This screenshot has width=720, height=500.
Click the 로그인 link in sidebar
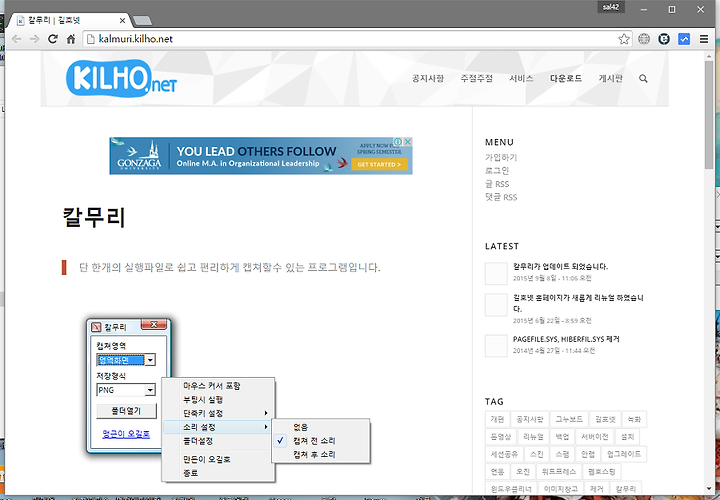pyautogui.click(x=497, y=171)
